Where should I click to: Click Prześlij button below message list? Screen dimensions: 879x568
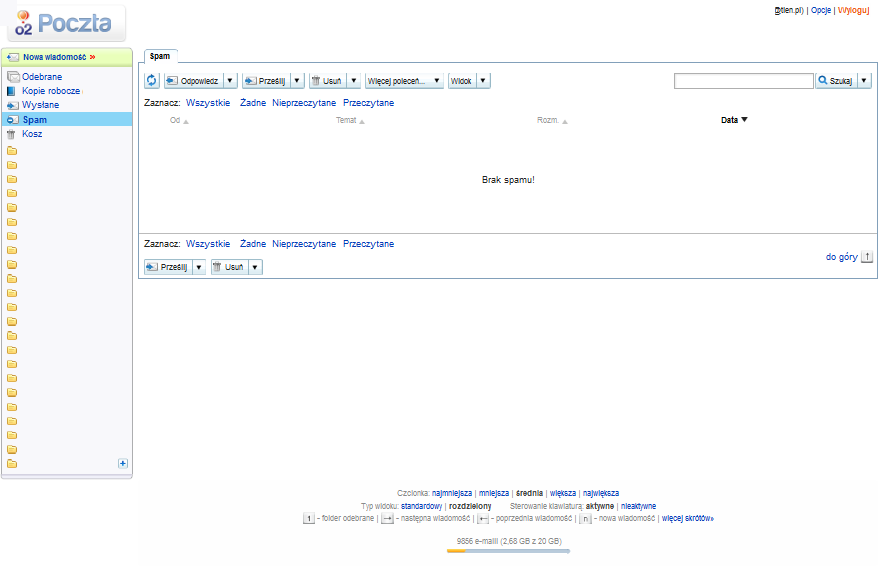coord(168,267)
